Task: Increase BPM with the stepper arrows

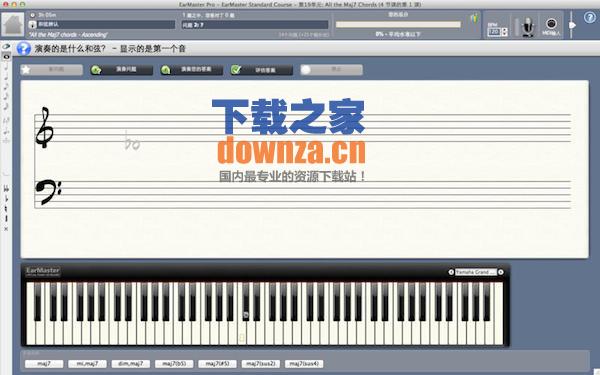Action: 504,30
